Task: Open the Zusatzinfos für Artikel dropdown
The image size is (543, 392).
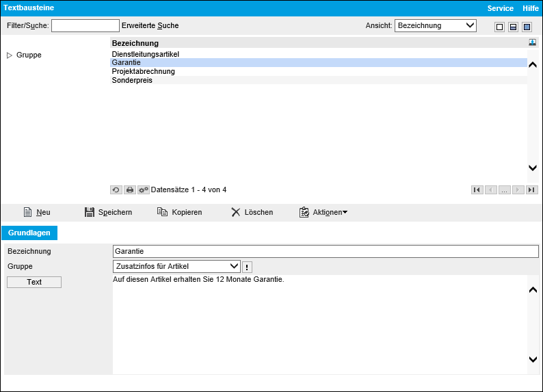Action: click(x=176, y=266)
